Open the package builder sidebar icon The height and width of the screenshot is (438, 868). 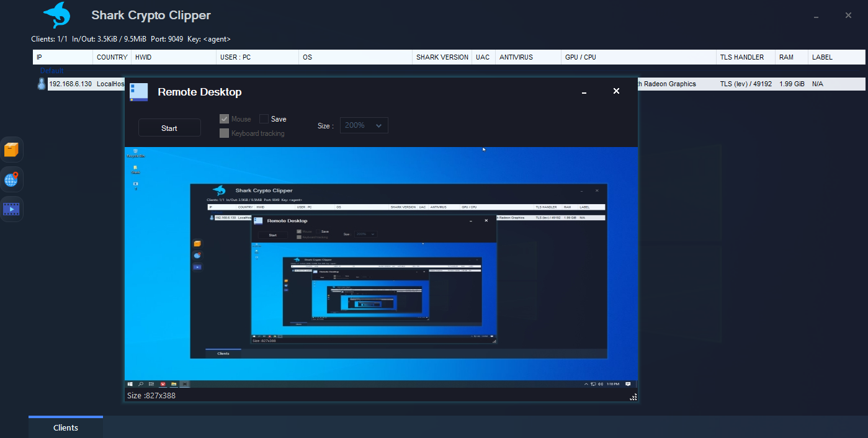tap(12, 149)
